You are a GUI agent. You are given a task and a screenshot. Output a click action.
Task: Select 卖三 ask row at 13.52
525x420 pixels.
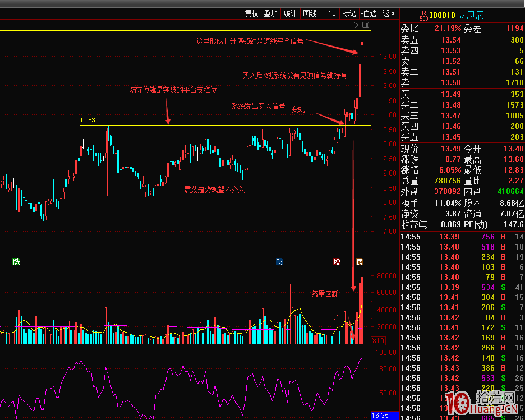462,62
